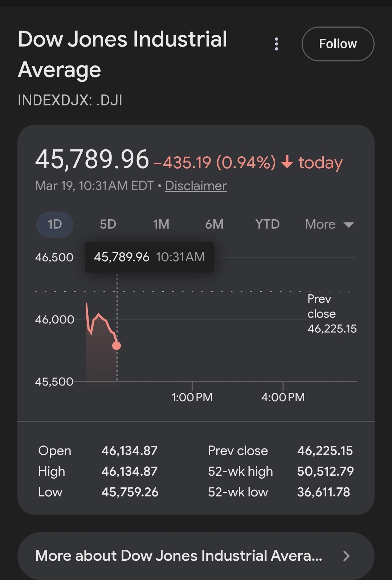
Task: Click the 1:00 PM chart axis marker
Action: 192,397
